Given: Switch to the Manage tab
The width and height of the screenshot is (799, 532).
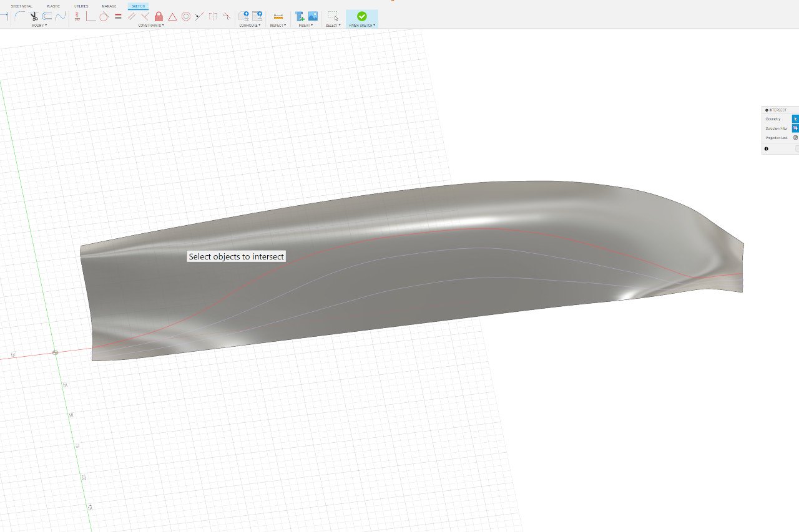Looking at the screenshot, I should pos(109,6).
